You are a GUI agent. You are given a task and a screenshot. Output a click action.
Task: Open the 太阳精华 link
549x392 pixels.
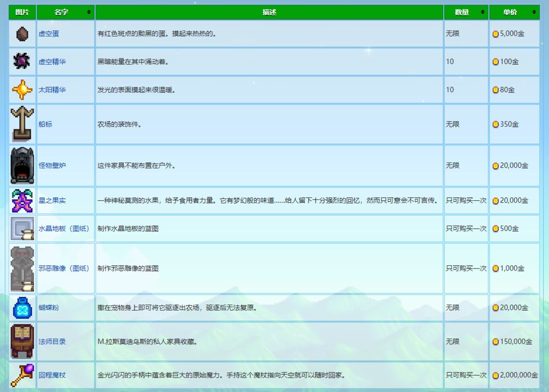tap(52, 89)
